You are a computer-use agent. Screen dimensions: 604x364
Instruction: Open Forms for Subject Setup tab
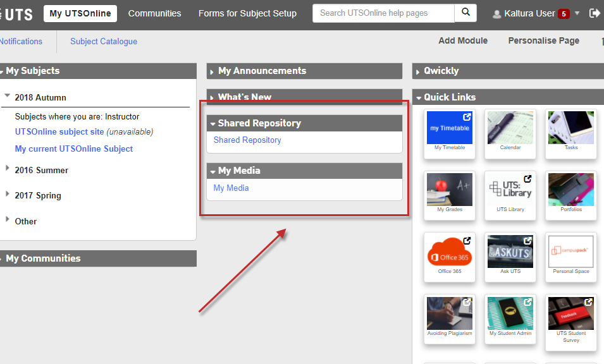click(247, 13)
